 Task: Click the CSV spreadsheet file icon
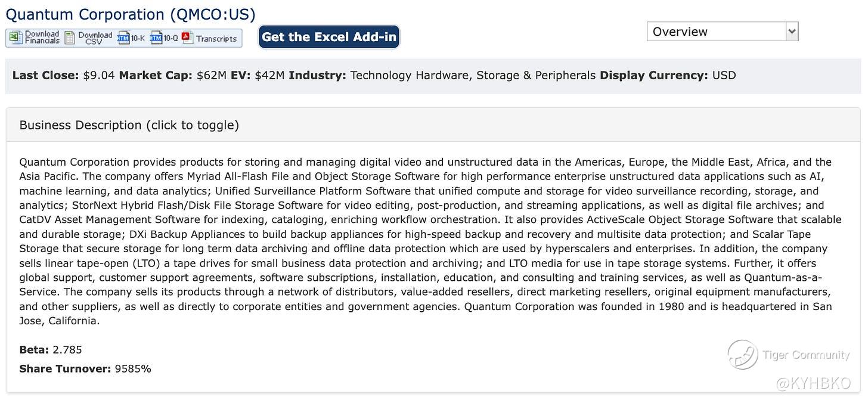(70, 38)
